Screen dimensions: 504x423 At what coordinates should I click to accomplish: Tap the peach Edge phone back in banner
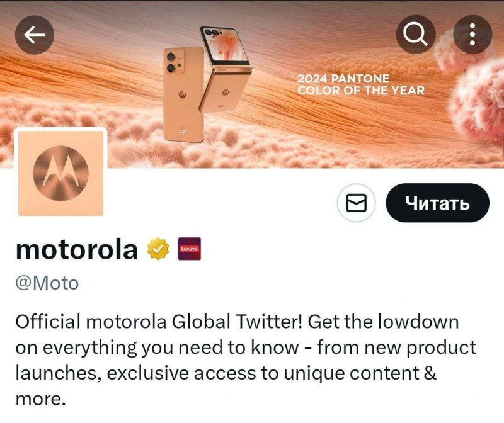click(183, 94)
